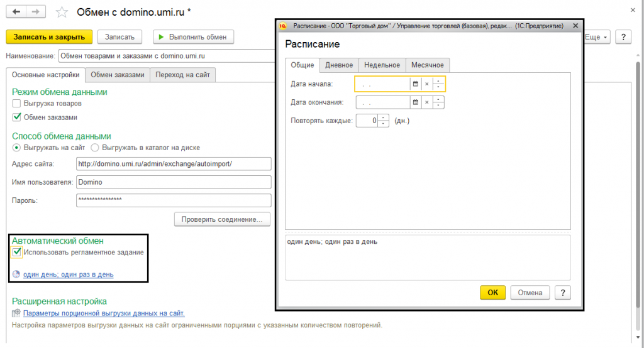Clear the Дата окончания field with x icon
Image resolution: width=644 pixels, height=348 pixels.
coord(427,102)
